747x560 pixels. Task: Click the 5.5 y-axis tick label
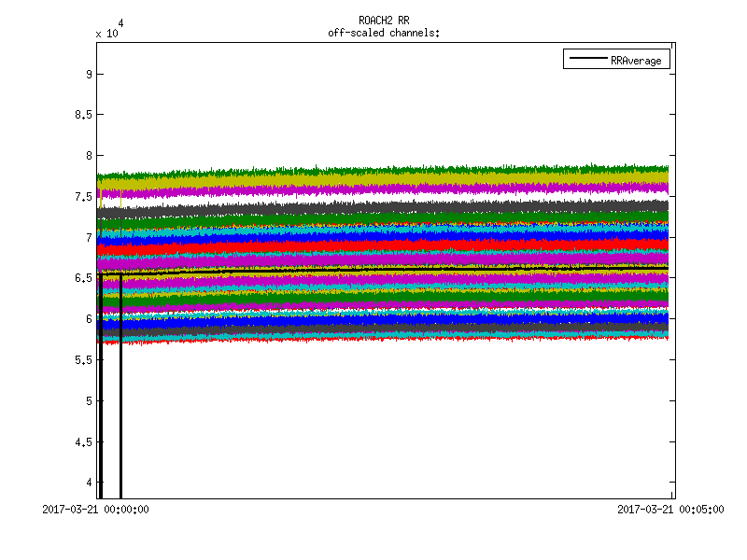click(82, 360)
